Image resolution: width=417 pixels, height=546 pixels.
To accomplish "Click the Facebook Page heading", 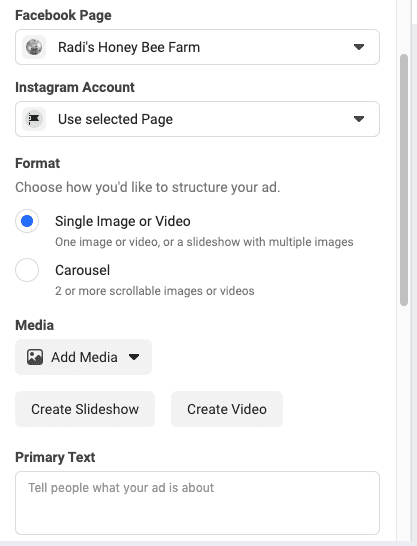I will [x=63, y=15].
